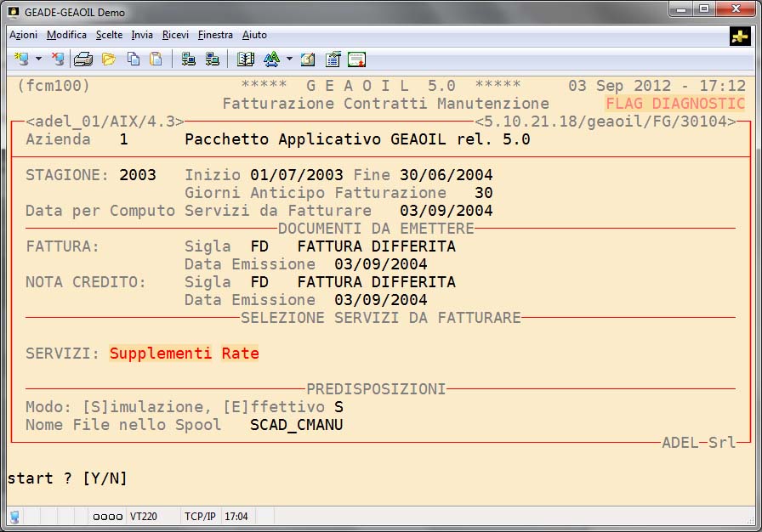
Task: Click the open folder toolbar icon
Action: click(x=108, y=59)
